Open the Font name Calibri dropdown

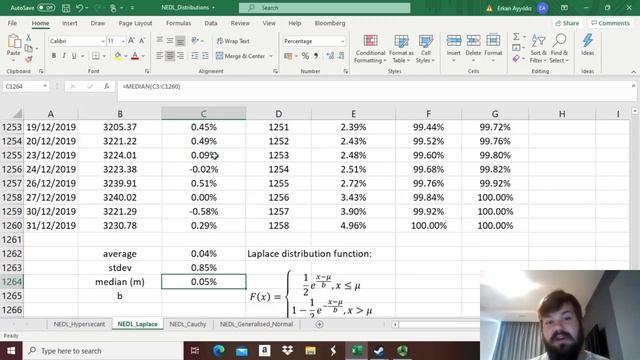point(103,41)
